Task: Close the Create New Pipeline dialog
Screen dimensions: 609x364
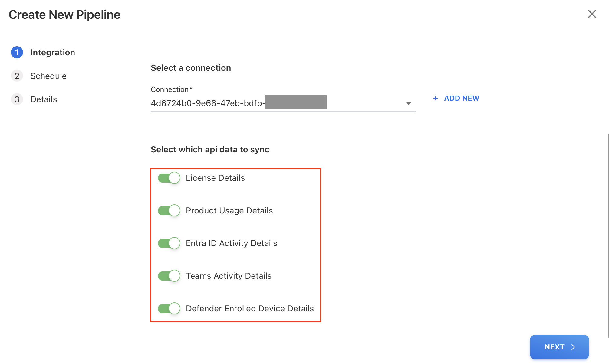Action: [592, 14]
